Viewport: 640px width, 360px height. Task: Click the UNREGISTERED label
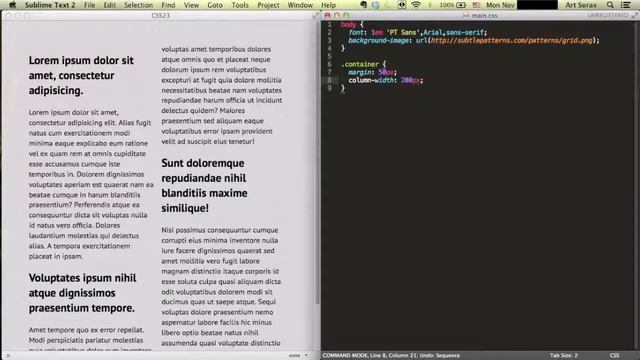608,15
